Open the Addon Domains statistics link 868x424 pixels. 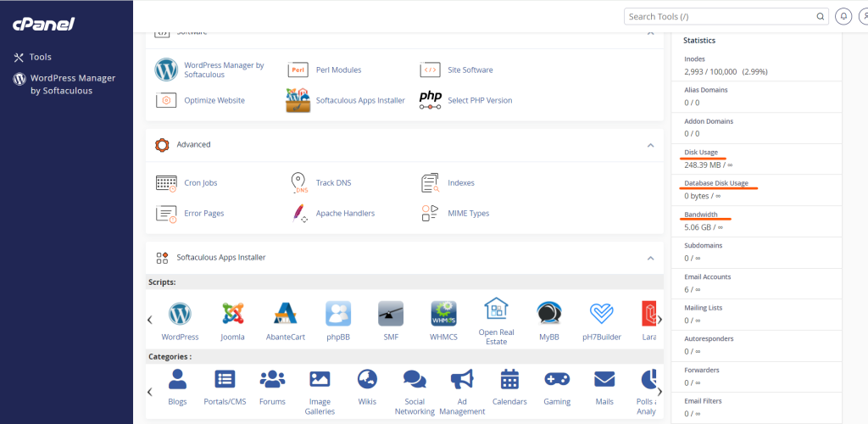(x=708, y=120)
